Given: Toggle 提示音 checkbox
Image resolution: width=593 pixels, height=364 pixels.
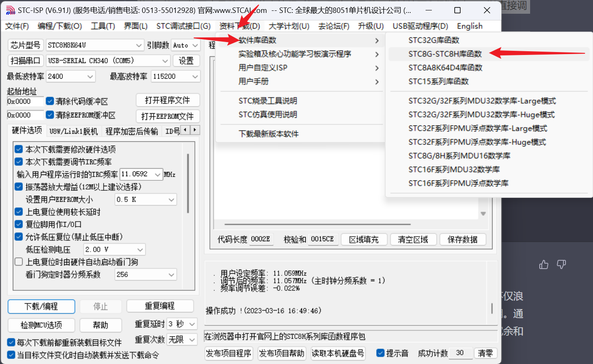Looking at the screenshot, I should click(x=380, y=353).
